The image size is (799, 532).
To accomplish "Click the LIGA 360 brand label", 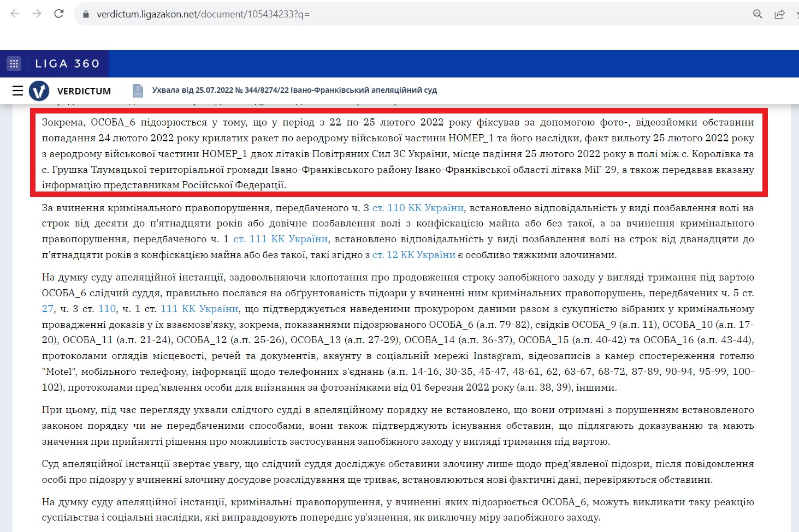I will [67, 64].
